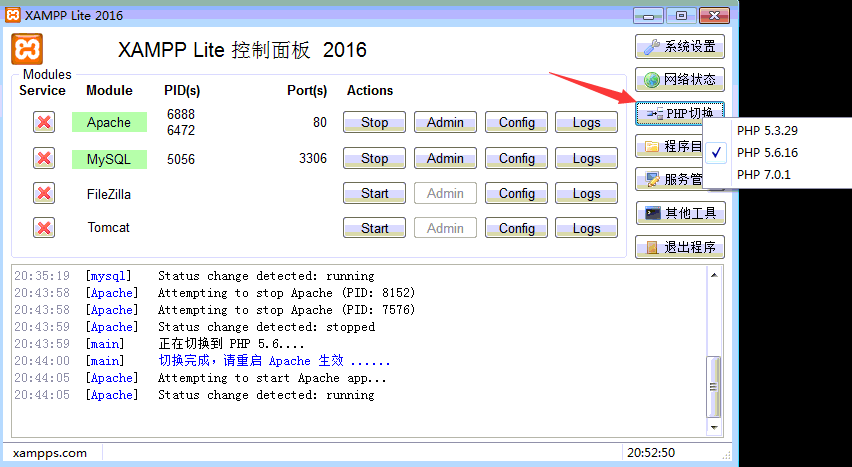Click the MySQL port 3306 value
The height and width of the screenshot is (467, 852).
coord(313,158)
